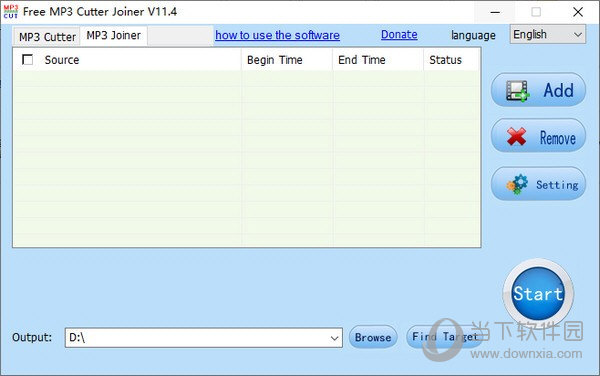Click the Find Target button
This screenshot has height=376, width=600.
pyautogui.click(x=445, y=337)
